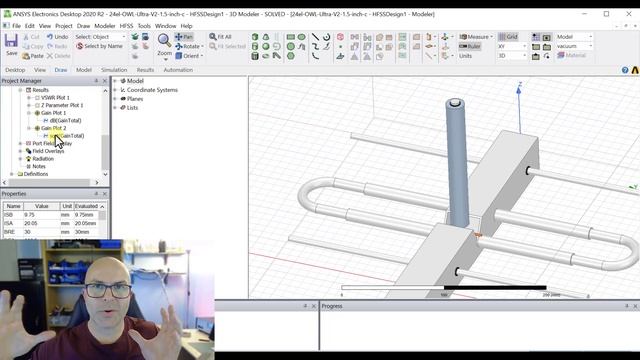
Task: Click the ISA value 20.05 cell
Action: pyautogui.click(x=41, y=223)
